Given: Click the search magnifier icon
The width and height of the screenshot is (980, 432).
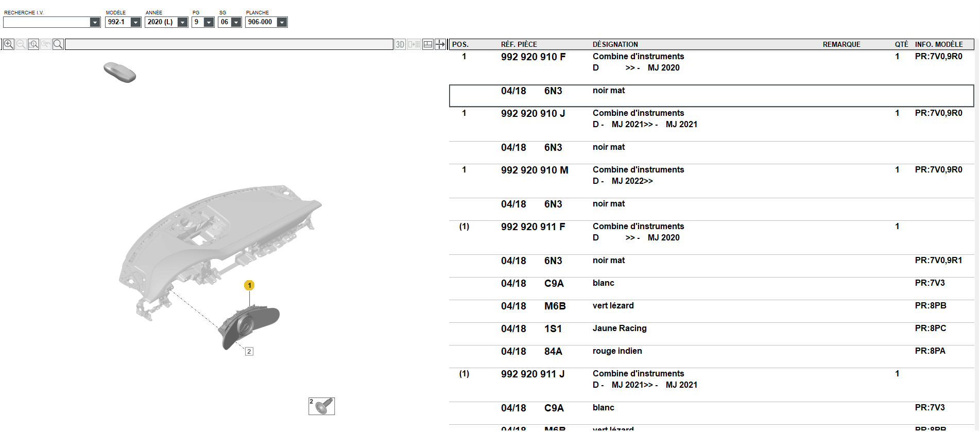Looking at the screenshot, I should click(x=58, y=44).
